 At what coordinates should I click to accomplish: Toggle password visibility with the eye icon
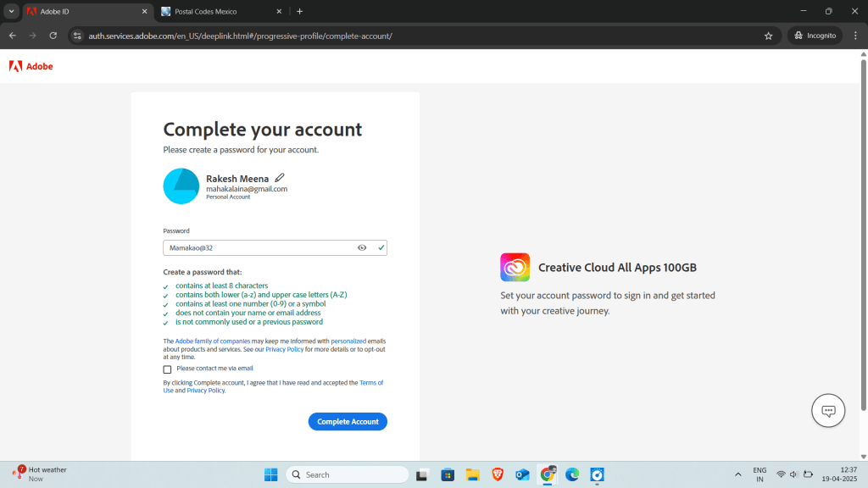pos(362,248)
